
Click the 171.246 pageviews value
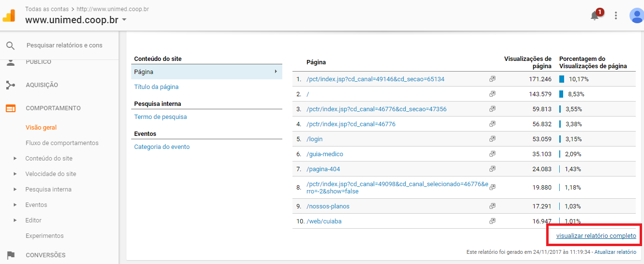pos(540,79)
